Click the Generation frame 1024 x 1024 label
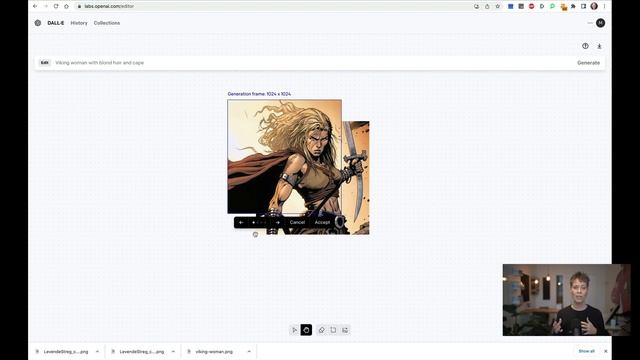 coord(259,94)
